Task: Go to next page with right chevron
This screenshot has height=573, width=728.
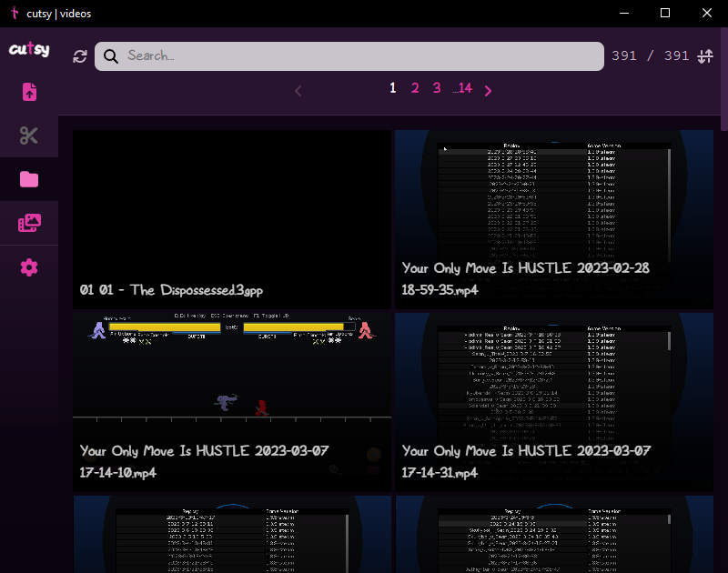Action: click(x=489, y=90)
